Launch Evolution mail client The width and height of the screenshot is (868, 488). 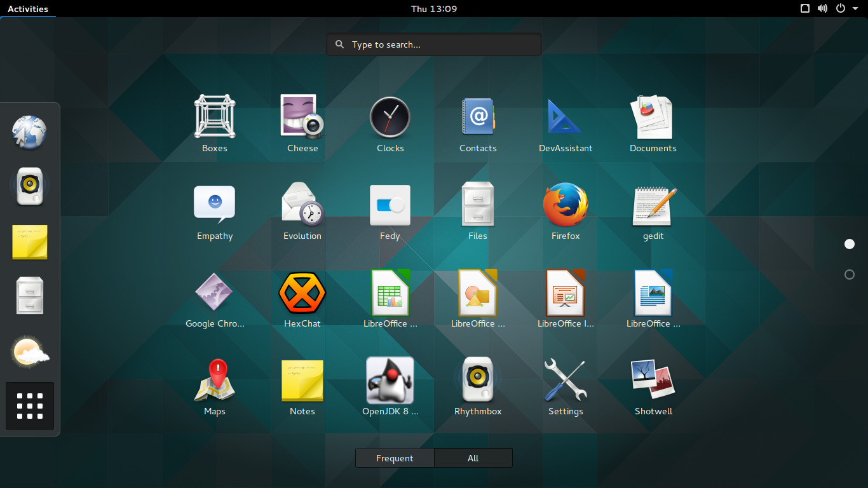click(302, 204)
